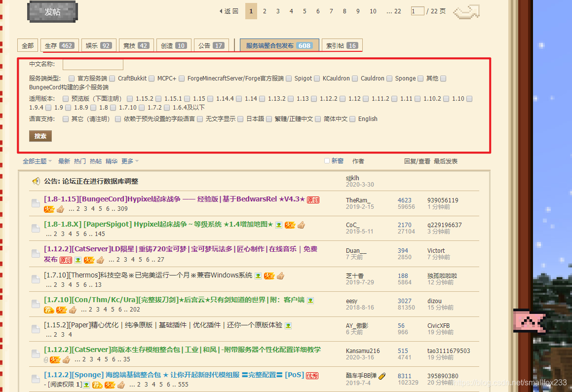The width and height of the screenshot is (572, 392).
Task: Click the page number input box
Action: 418,11
